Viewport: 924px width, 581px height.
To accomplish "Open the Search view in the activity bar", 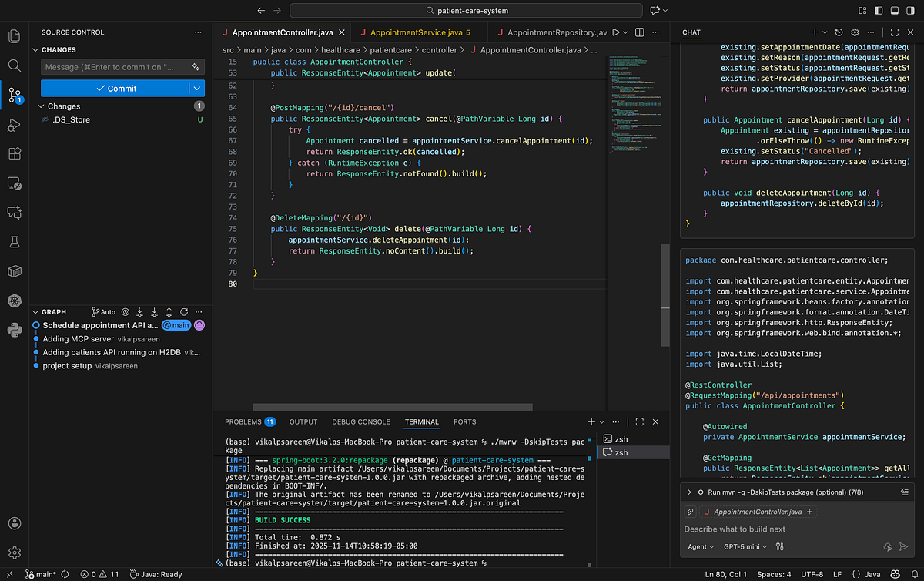I will [14, 65].
